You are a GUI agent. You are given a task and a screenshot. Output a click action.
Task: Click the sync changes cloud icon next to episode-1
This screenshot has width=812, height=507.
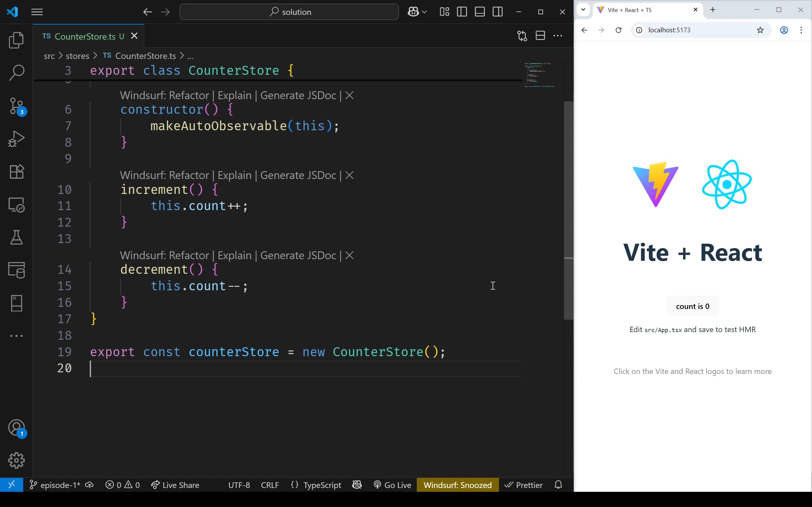click(89, 485)
